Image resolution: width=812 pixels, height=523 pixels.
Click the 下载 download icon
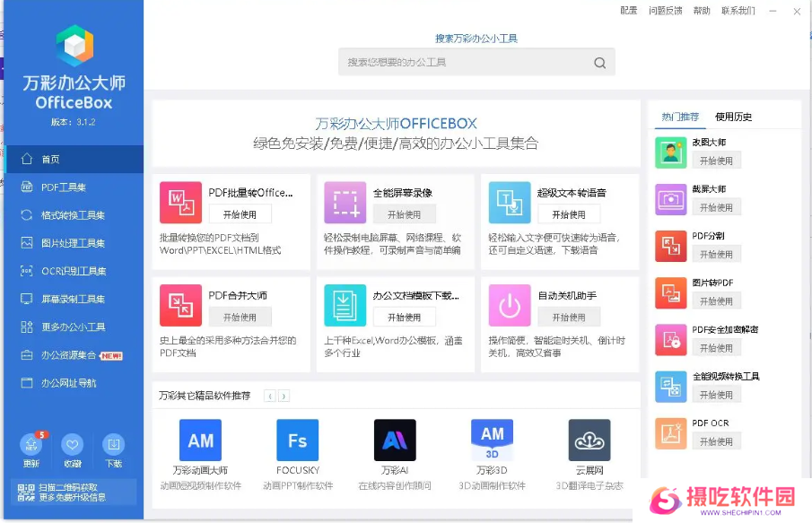[x=113, y=444]
